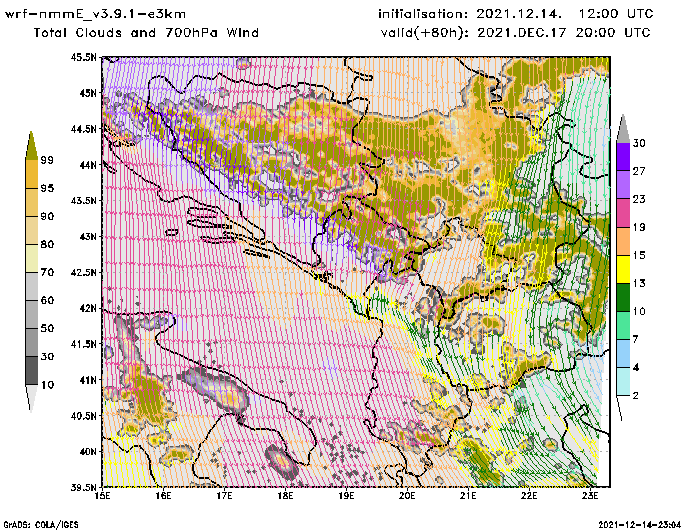
Task: Click the '45.5N' latitude label
Action: [83, 57]
